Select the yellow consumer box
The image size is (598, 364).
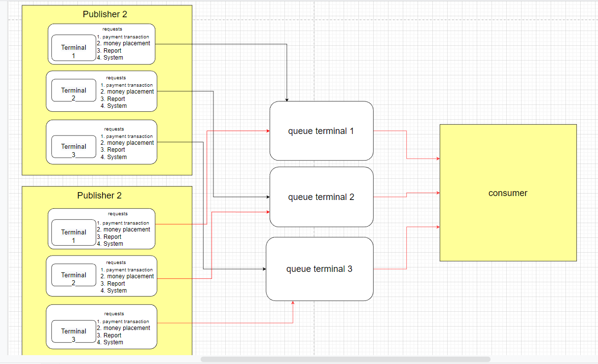(x=508, y=193)
